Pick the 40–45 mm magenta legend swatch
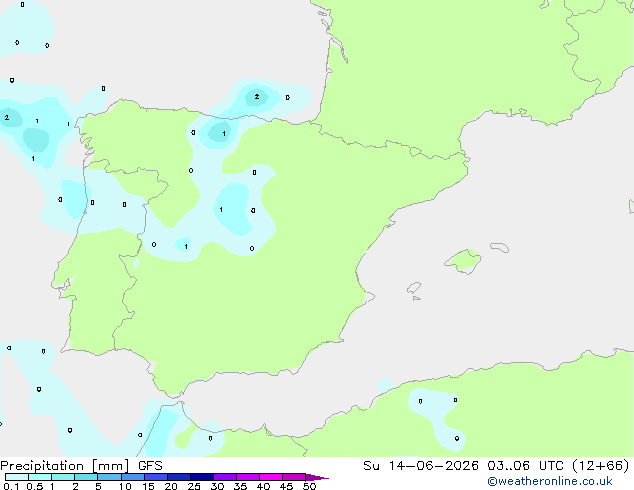 click(271, 477)
